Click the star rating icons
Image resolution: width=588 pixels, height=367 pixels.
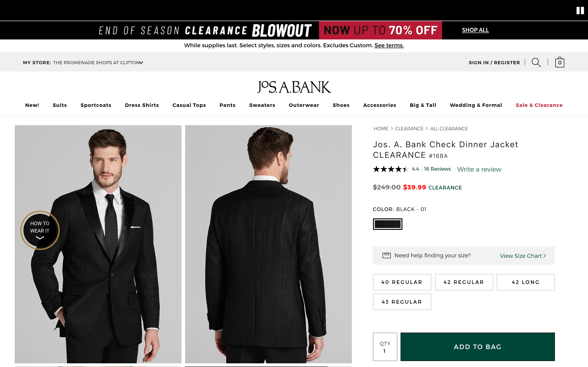(x=390, y=169)
